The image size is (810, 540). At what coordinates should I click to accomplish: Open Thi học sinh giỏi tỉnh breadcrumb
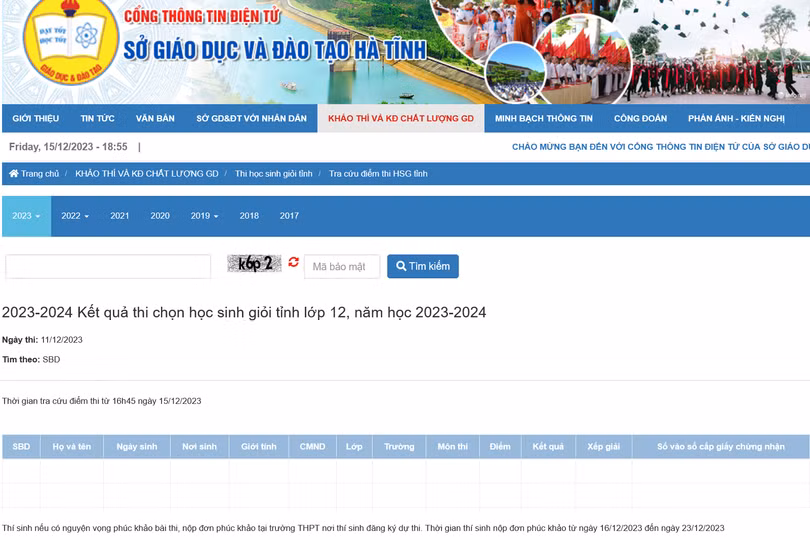[274, 174]
